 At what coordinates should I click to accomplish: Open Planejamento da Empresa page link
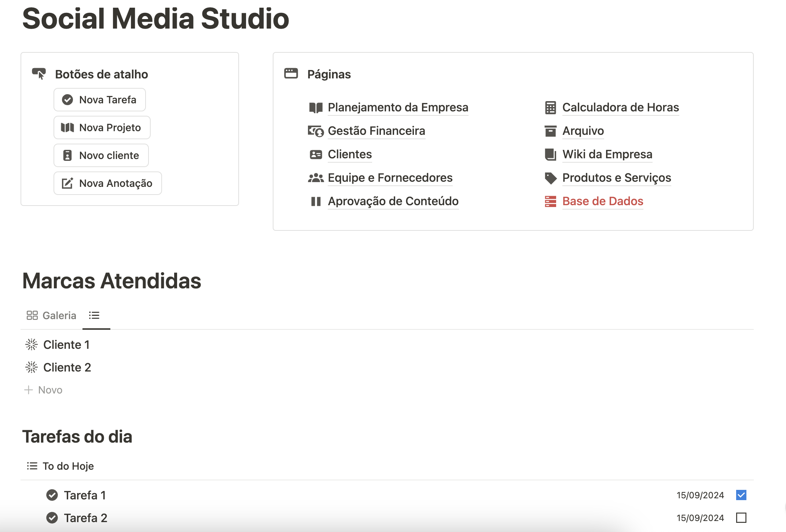[x=398, y=107]
